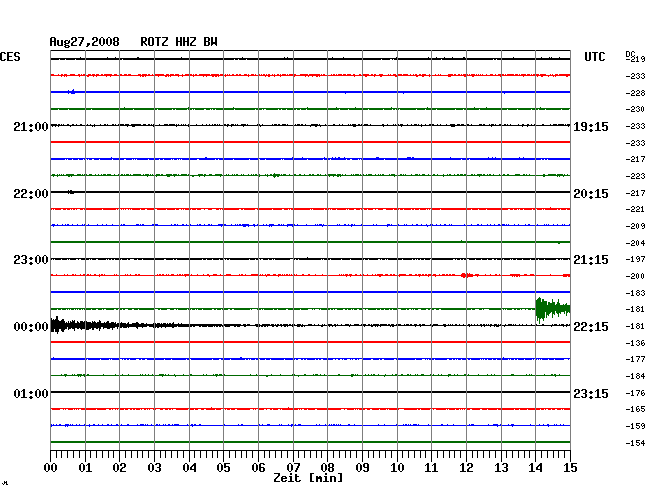The width and height of the screenshot is (650, 494).
Task: Select the DC value -177
Action: [x=635, y=359]
